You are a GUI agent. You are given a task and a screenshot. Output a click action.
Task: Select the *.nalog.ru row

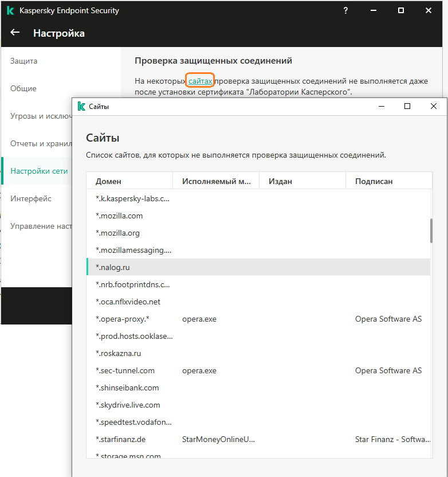[x=258, y=267]
